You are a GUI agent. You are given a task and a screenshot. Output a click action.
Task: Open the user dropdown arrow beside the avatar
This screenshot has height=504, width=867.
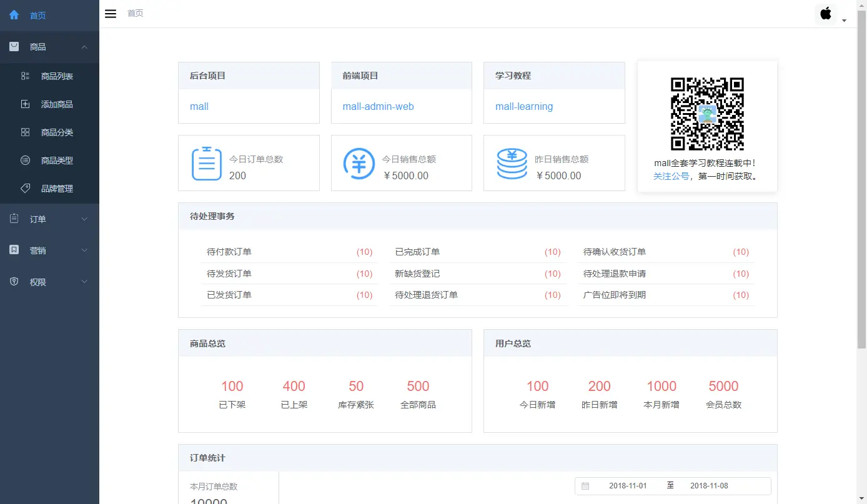click(844, 21)
